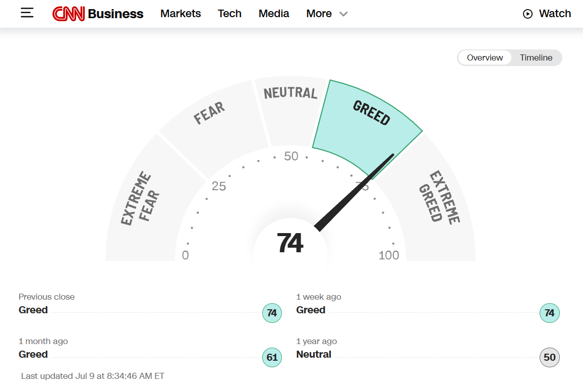Switch to Timeline view toggle
Screen dimensions: 583x392
pyautogui.click(x=536, y=58)
